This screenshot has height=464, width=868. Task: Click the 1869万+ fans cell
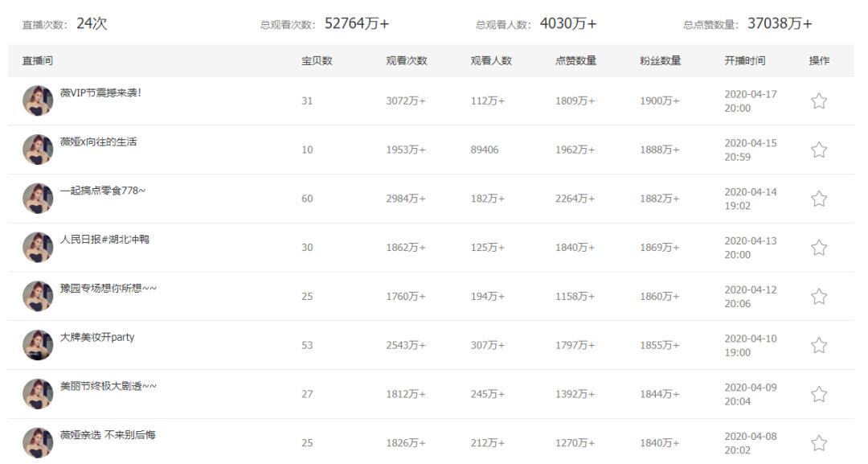[660, 247]
